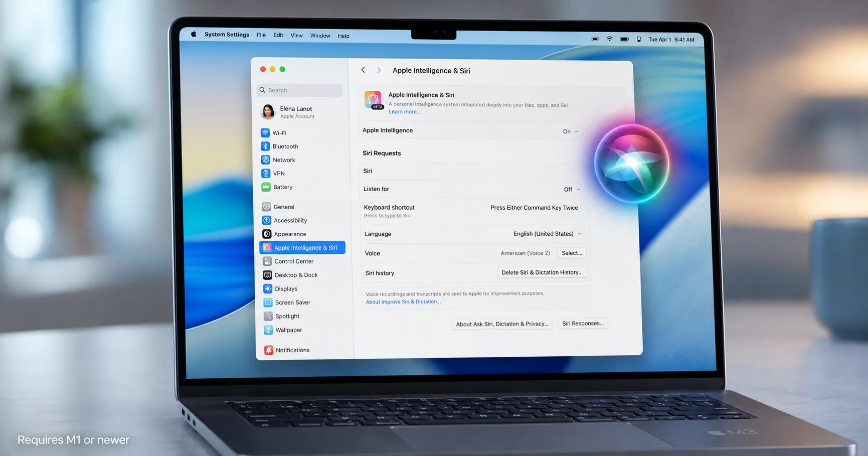Click the colorful Siri orb

pyautogui.click(x=632, y=164)
